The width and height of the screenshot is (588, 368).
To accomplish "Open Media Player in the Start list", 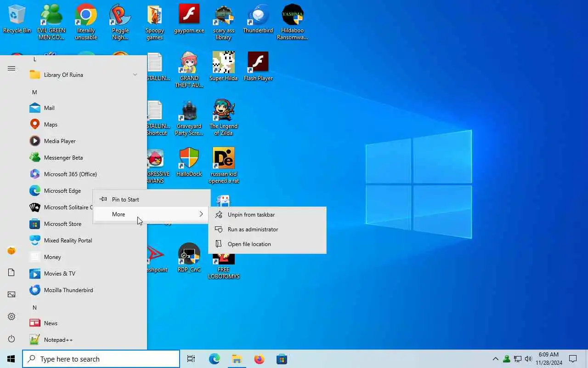I will click(x=85, y=141).
